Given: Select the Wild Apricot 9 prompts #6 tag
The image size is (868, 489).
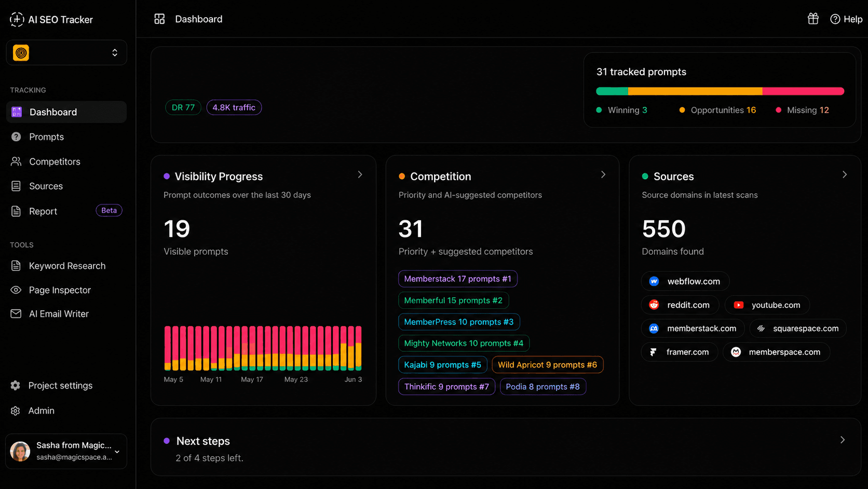Looking at the screenshot, I should pyautogui.click(x=548, y=365).
